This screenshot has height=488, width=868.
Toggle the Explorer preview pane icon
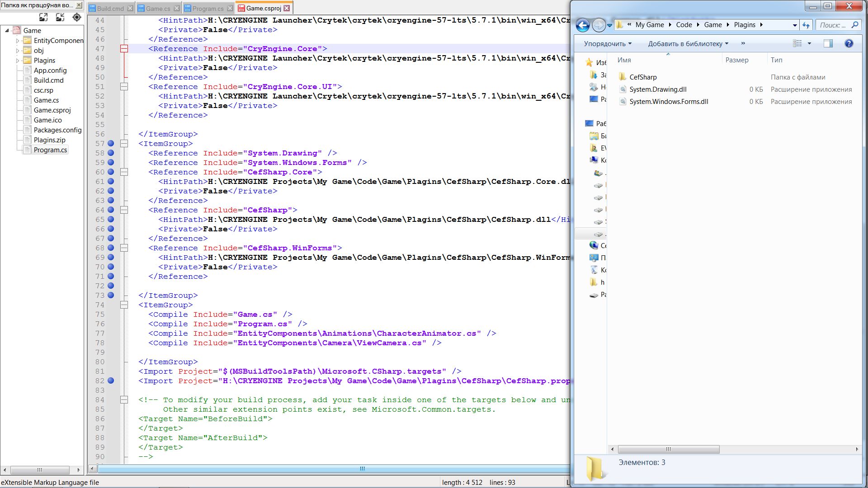(828, 43)
